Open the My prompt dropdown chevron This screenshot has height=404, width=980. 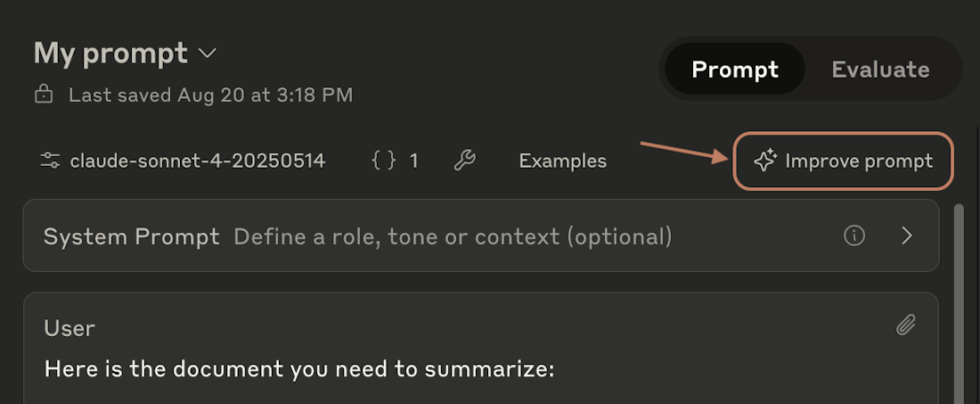coord(208,54)
